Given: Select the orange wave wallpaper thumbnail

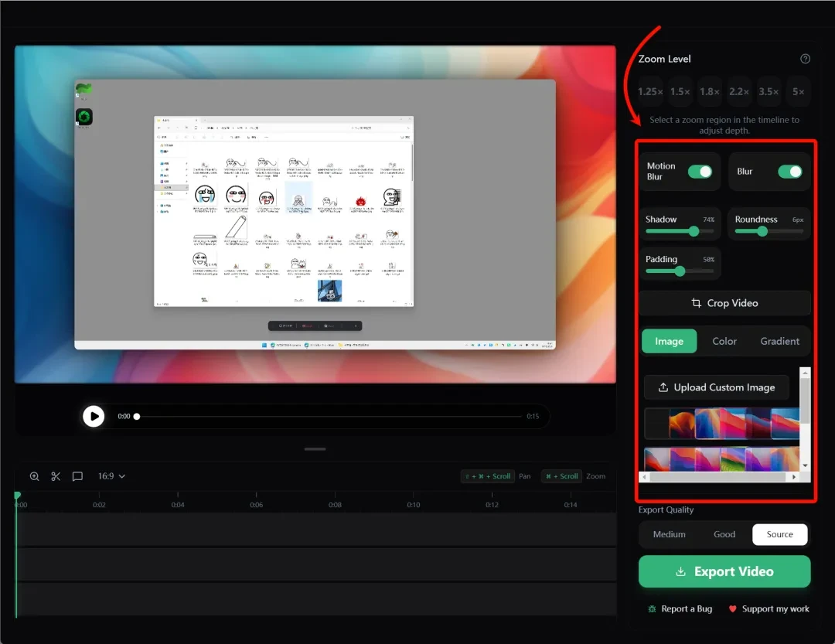Looking at the screenshot, I should point(682,424).
